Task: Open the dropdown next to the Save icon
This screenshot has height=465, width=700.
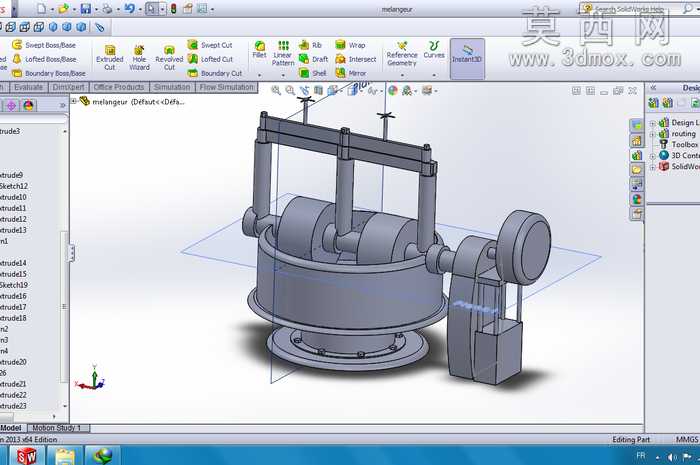Action: pos(96,9)
